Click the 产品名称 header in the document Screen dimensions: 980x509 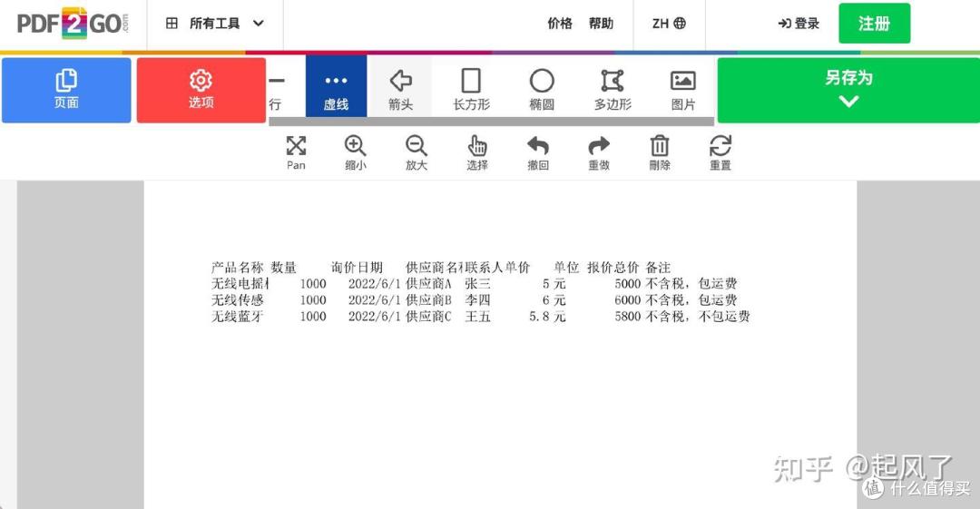point(238,268)
